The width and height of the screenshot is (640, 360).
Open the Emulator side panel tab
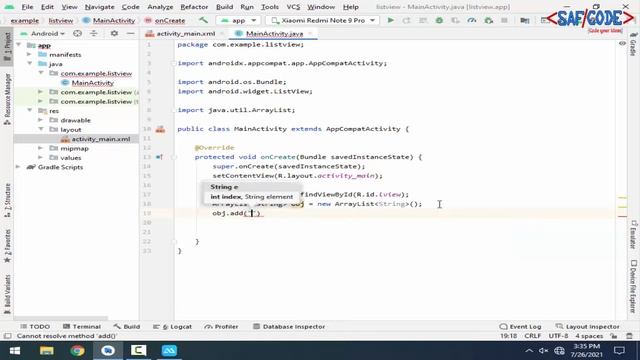coord(633,235)
